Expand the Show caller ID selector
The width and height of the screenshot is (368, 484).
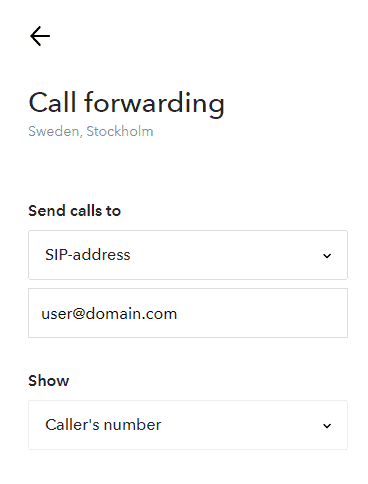click(x=188, y=425)
